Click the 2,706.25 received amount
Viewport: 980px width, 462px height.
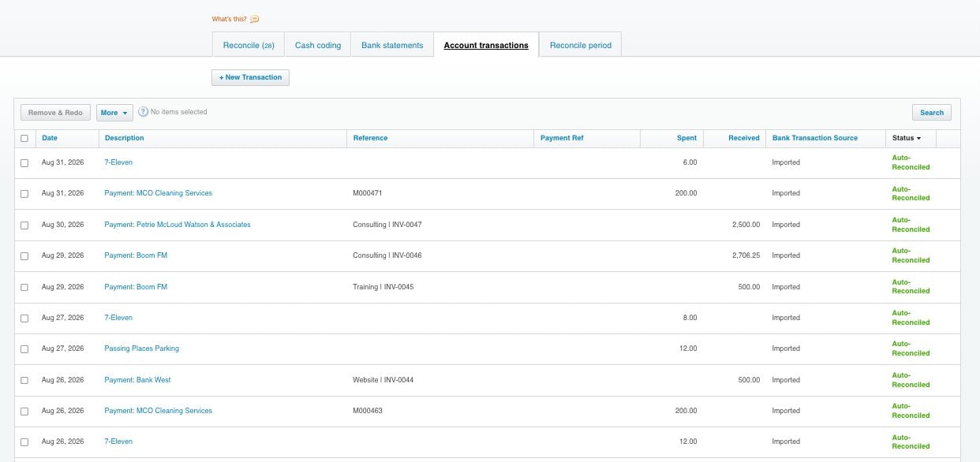(746, 255)
